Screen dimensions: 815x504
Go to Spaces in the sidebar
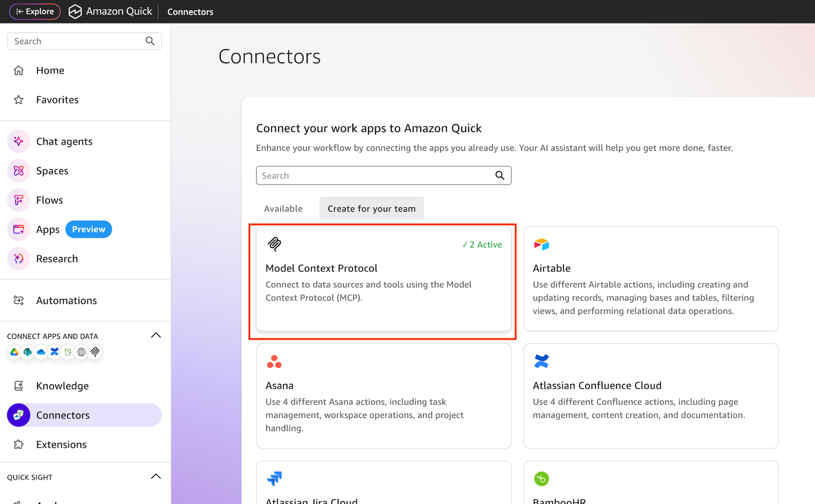52,171
